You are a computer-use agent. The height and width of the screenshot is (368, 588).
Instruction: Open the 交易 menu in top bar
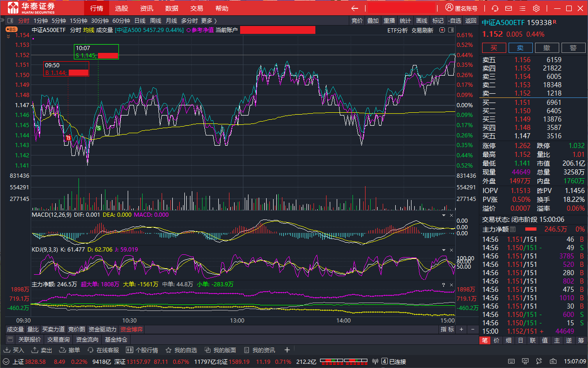pos(196,8)
